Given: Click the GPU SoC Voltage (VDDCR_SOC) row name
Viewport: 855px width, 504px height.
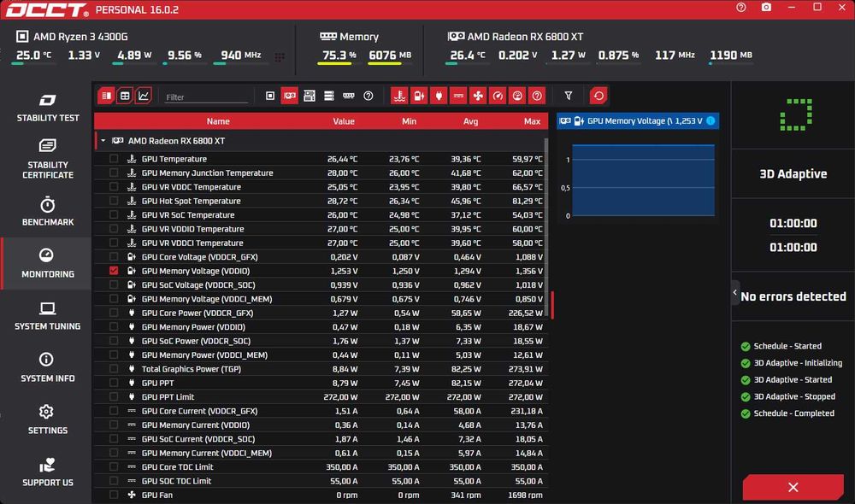Looking at the screenshot, I should 198,285.
